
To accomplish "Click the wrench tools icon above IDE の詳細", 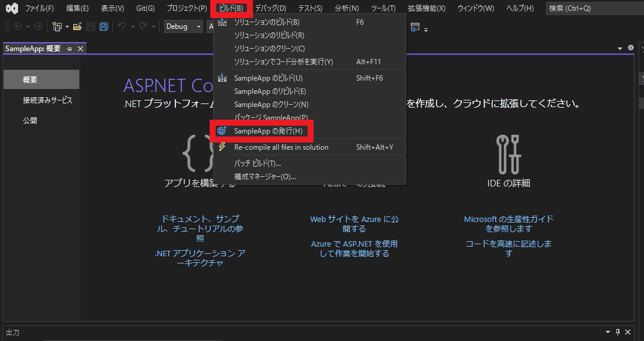I will point(508,154).
